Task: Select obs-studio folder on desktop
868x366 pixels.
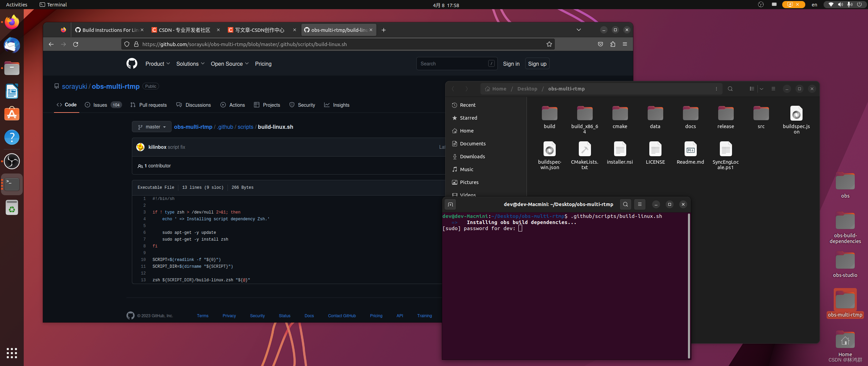Action: click(845, 265)
